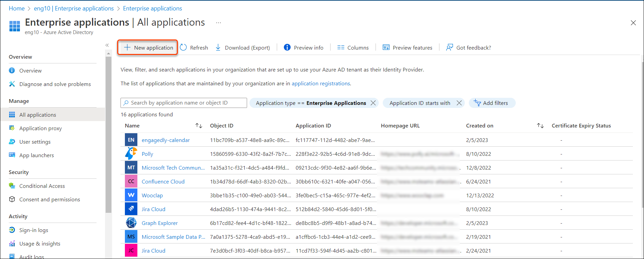Image resolution: width=644 pixels, height=259 pixels.
Task: Click the Columns list icon
Action: 341,48
